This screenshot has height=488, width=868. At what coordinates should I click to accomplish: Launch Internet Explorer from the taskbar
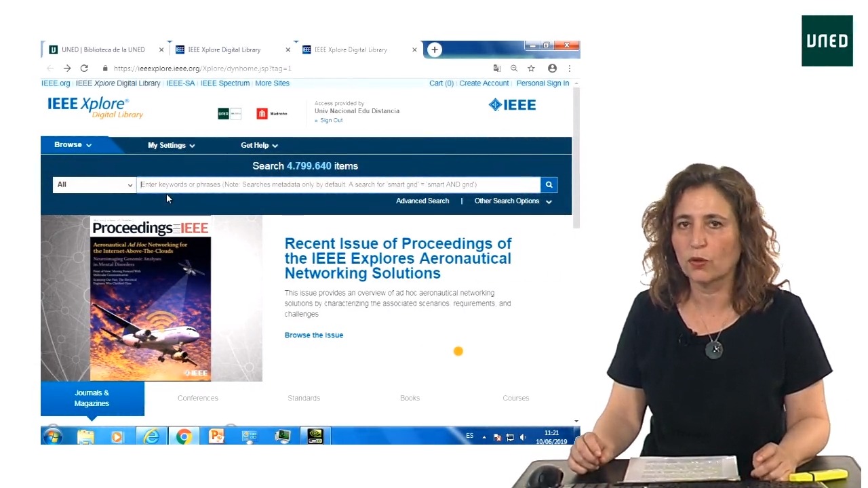[151, 436]
